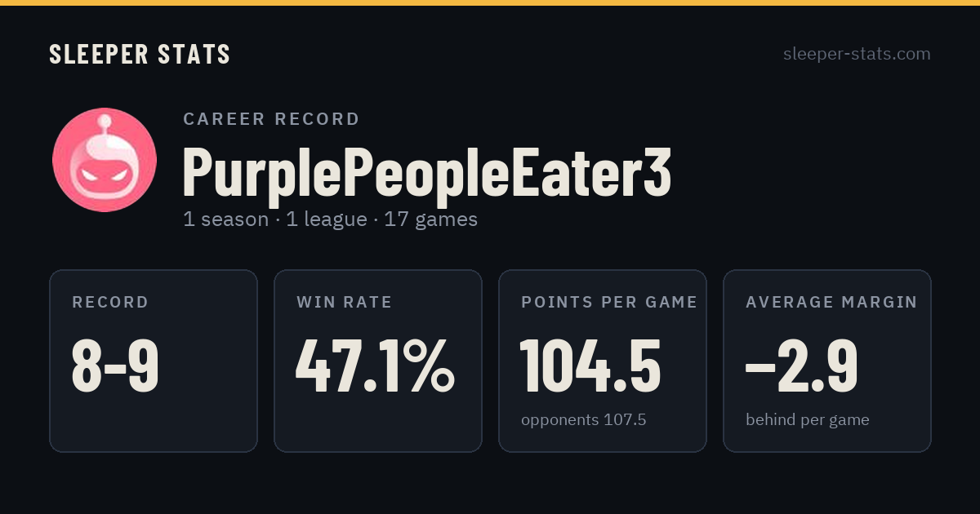Click the 8-9 record value
980x514 pixels.
[x=115, y=366]
